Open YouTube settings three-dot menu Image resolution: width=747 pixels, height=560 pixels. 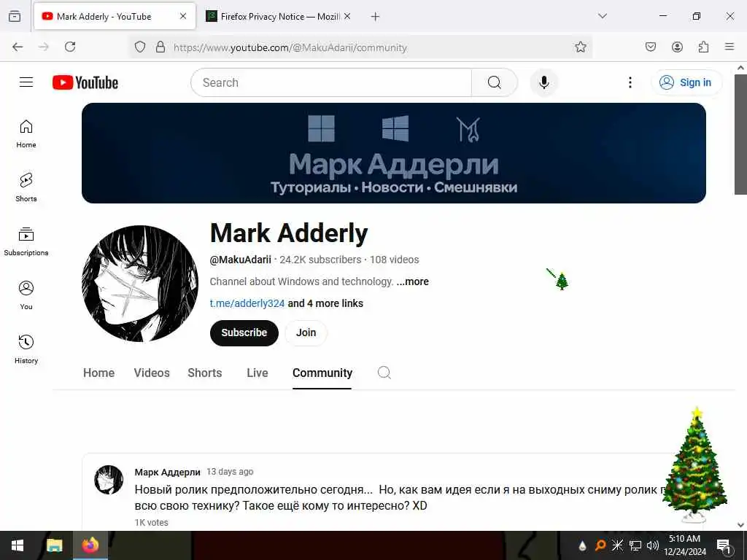(630, 82)
